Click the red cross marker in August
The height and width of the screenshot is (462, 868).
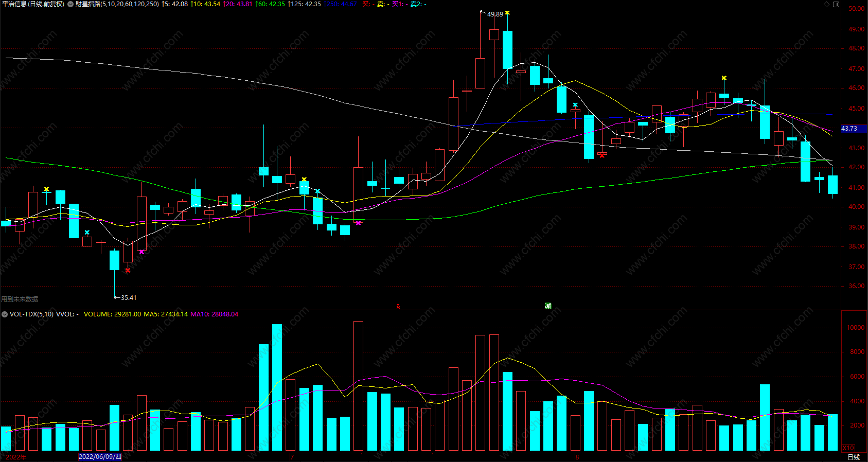(x=602, y=155)
